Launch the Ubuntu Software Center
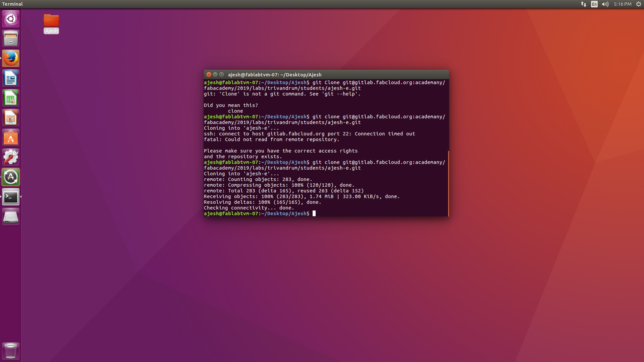644x362 pixels. 10,137
